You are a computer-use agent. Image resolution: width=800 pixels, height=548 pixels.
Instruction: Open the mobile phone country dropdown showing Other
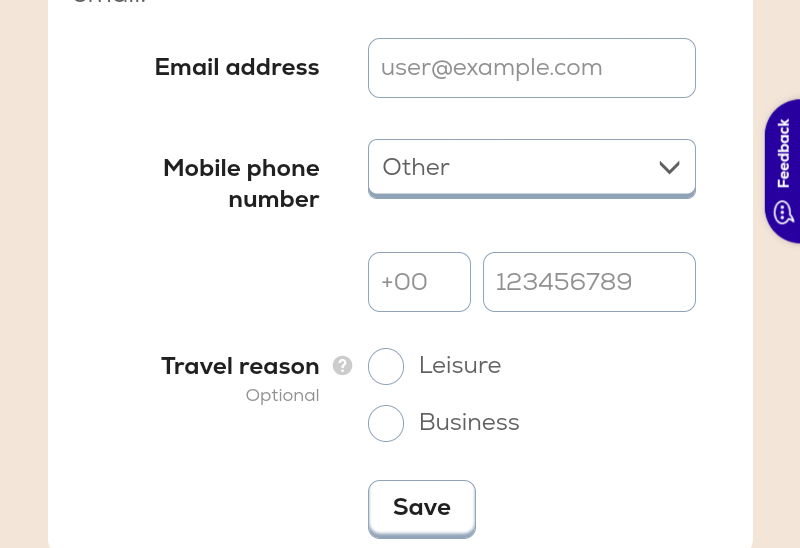(x=532, y=168)
